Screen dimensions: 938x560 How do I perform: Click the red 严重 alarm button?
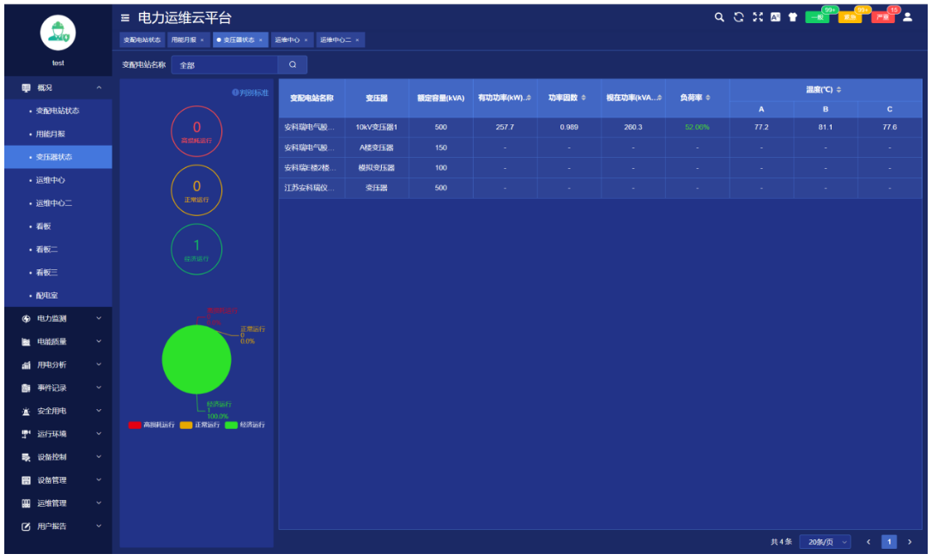(x=883, y=18)
